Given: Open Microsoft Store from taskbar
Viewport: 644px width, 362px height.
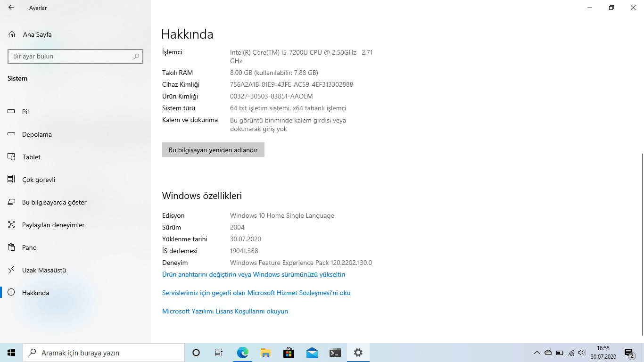Looking at the screenshot, I should [289, 353].
